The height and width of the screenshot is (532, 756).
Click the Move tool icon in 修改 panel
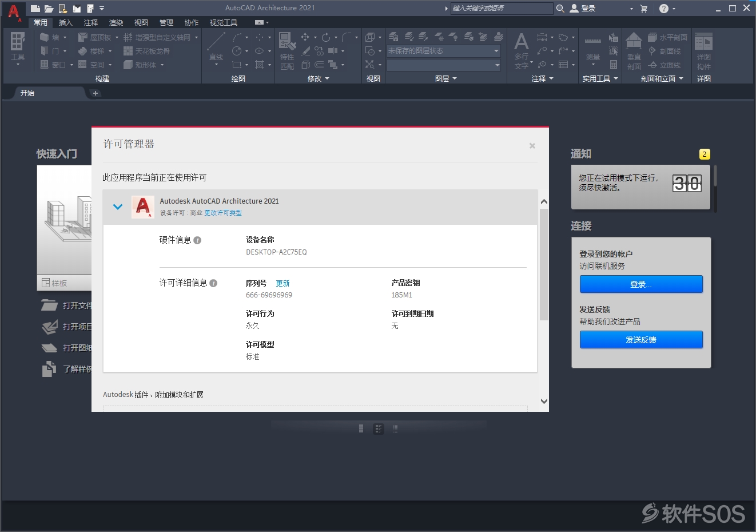click(x=305, y=37)
